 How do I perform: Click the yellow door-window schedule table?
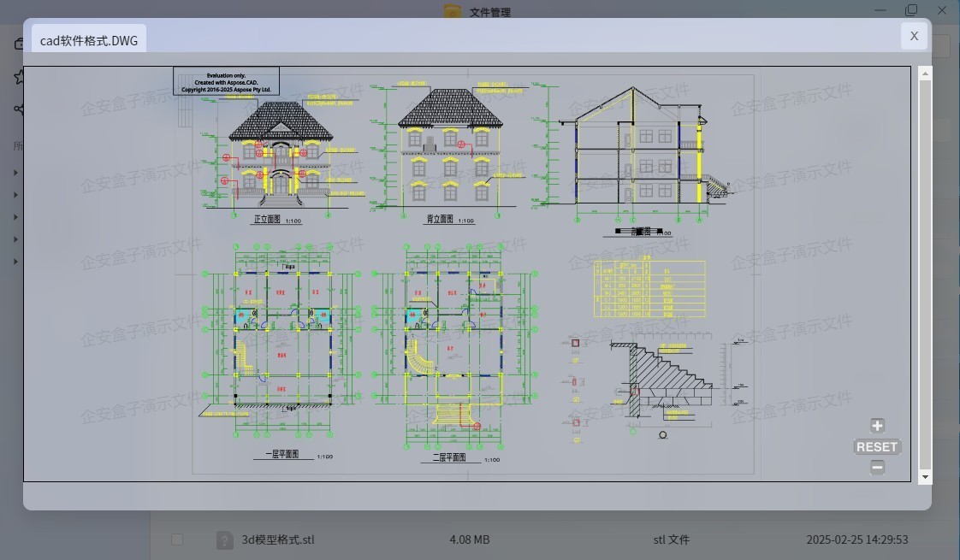649,288
